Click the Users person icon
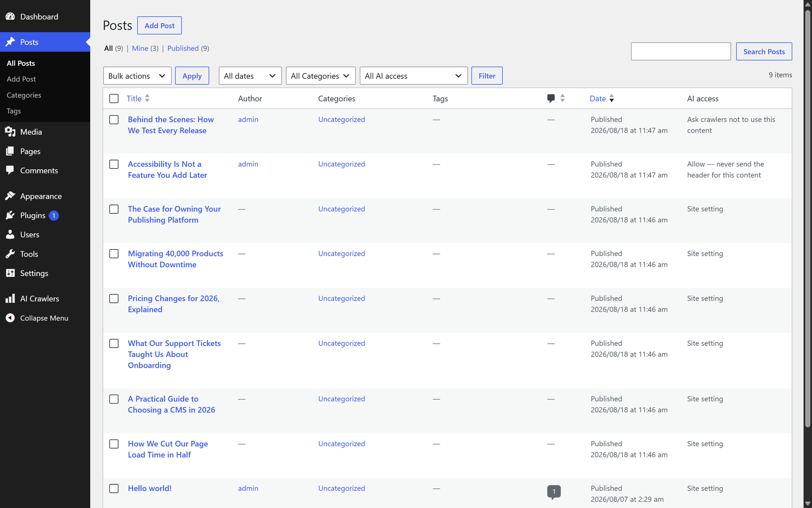 point(10,235)
